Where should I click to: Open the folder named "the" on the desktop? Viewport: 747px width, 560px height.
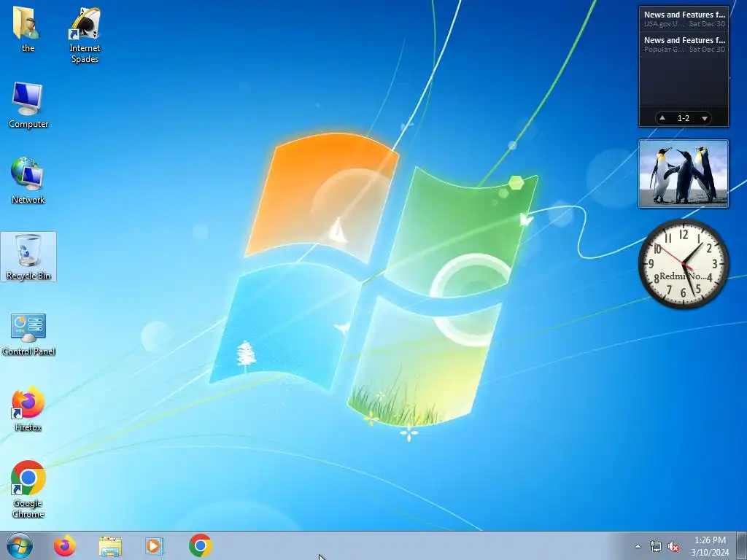pyautogui.click(x=28, y=28)
